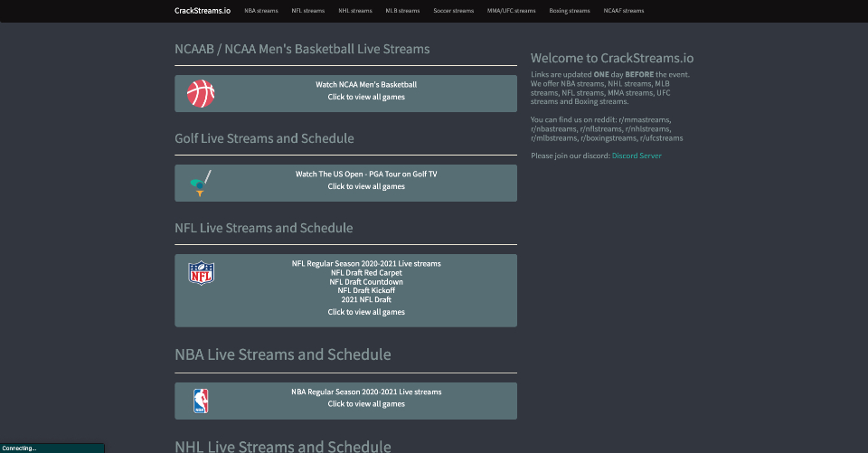Go to Boxing streams in navbar

pyautogui.click(x=570, y=11)
